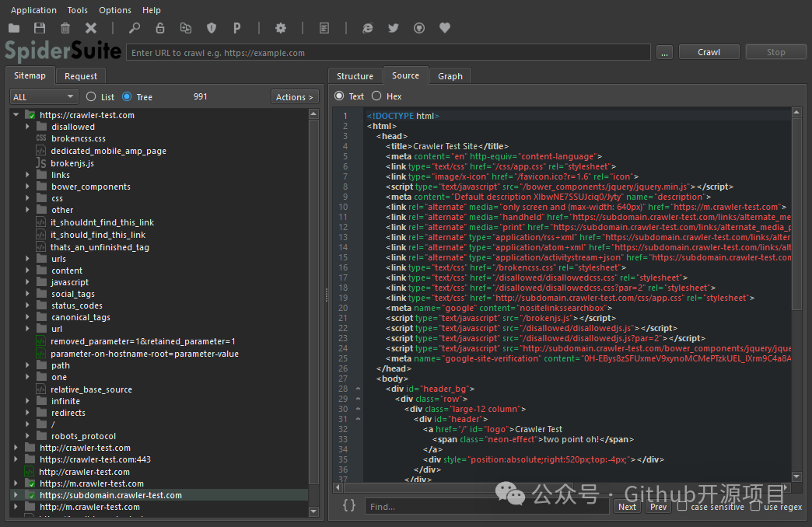Open the Actions > button
The width and height of the screenshot is (812, 527).
tap(295, 97)
